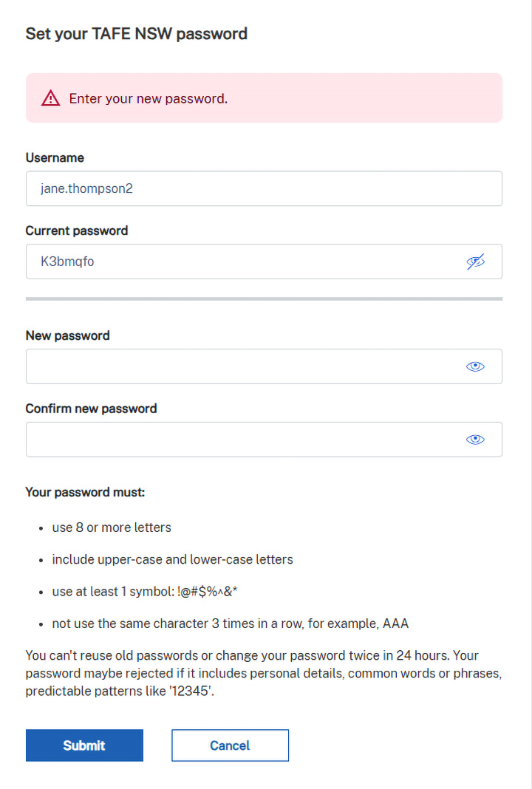This screenshot has height=789, width=532.
Task: Select the New password input box
Action: [244, 366]
